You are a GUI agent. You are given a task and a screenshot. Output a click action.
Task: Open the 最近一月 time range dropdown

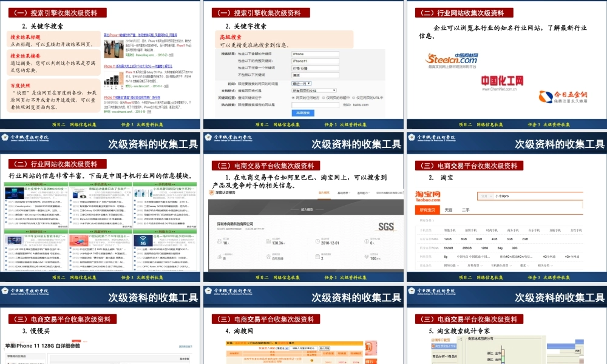[301, 84]
